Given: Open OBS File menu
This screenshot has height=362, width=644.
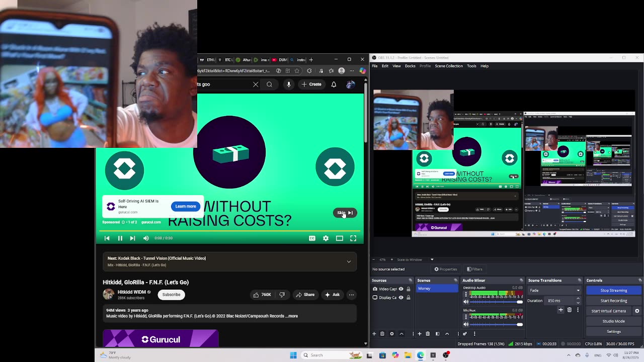Looking at the screenshot, I should coord(374,66).
